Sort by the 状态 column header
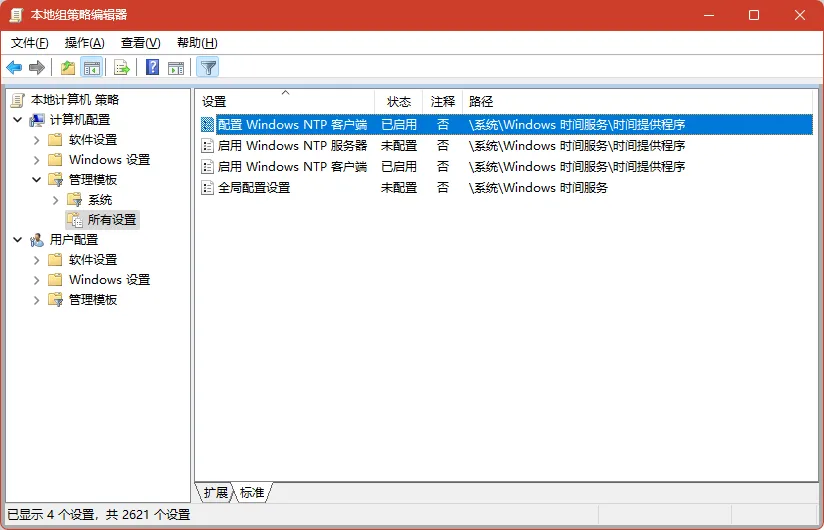Viewport: 824px width, 530px height. coord(399,101)
